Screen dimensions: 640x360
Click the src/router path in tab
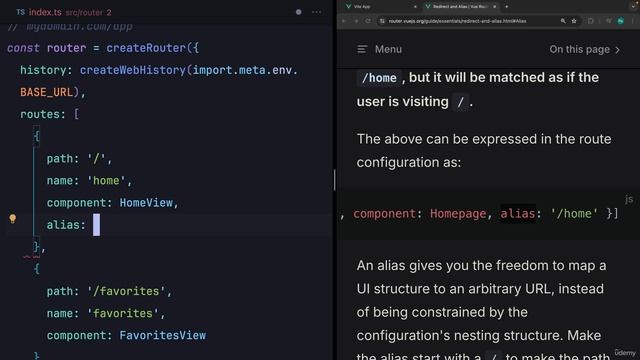84,13
